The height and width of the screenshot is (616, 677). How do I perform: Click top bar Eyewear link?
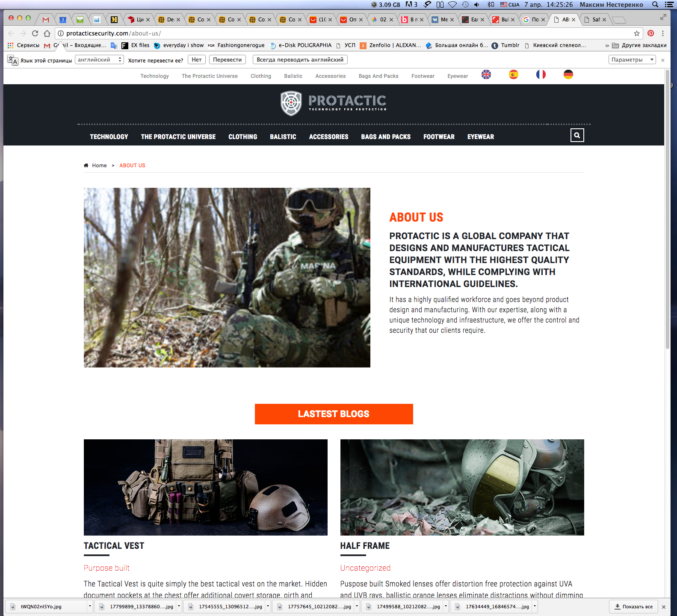[458, 76]
